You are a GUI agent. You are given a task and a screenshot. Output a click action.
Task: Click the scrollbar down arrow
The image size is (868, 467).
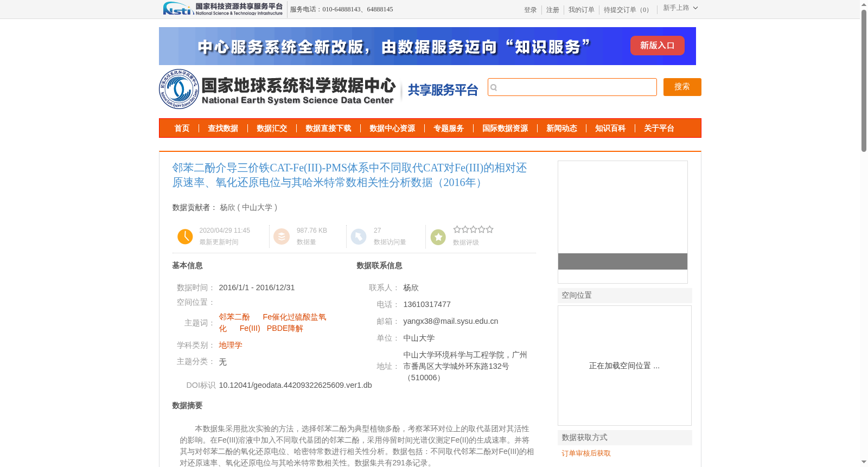click(x=864, y=462)
